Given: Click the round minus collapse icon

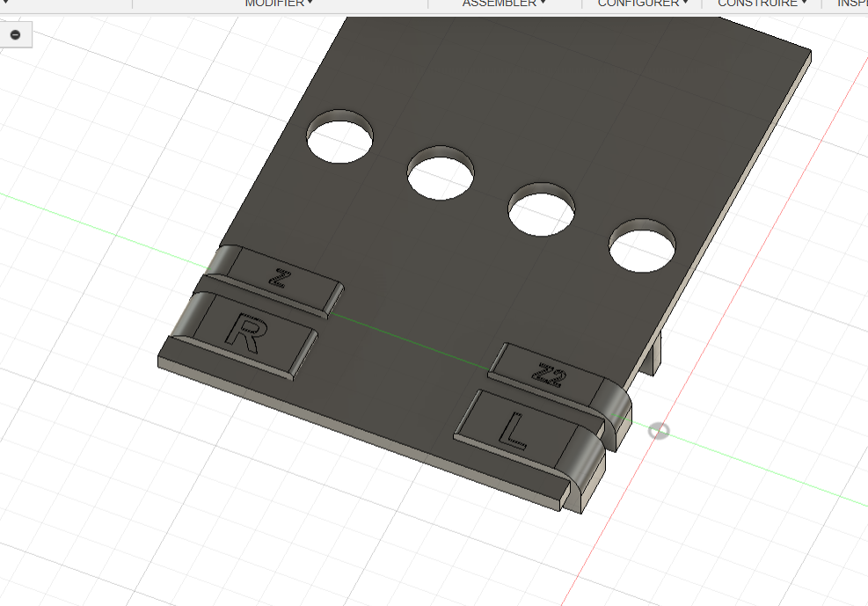Looking at the screenshot, I should coord(16,35).
